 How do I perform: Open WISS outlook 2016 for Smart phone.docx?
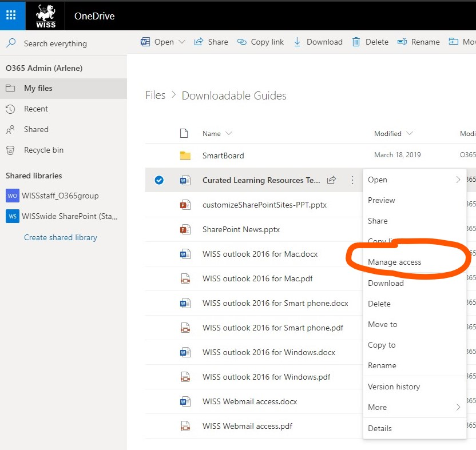click(275, 303)
